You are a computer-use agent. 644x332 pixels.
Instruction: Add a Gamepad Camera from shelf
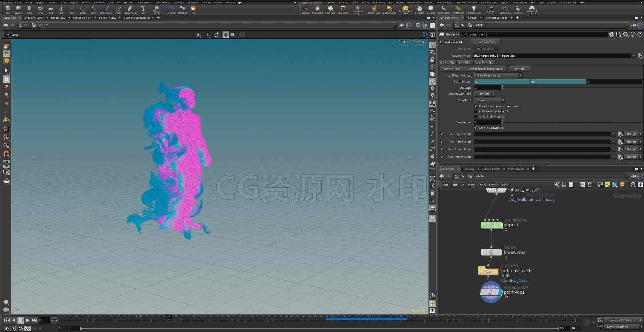tap(532, 10)
